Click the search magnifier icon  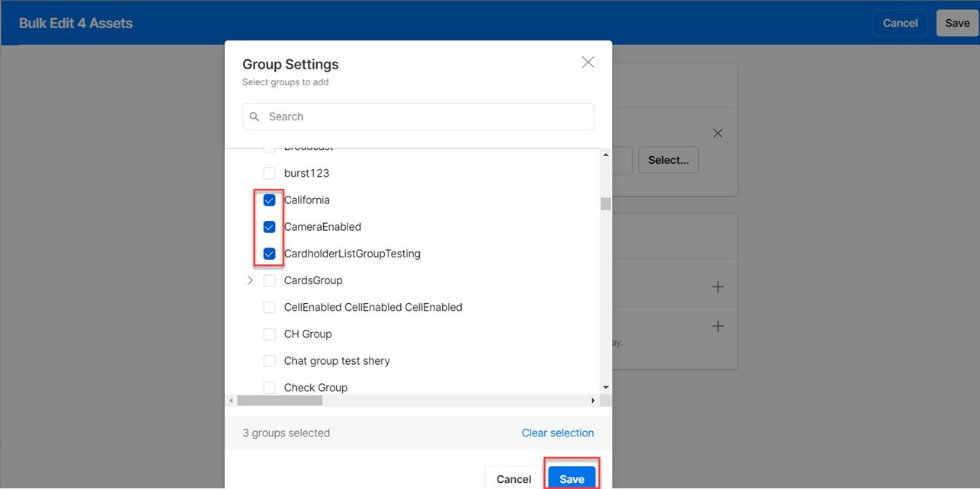point(255,117)
